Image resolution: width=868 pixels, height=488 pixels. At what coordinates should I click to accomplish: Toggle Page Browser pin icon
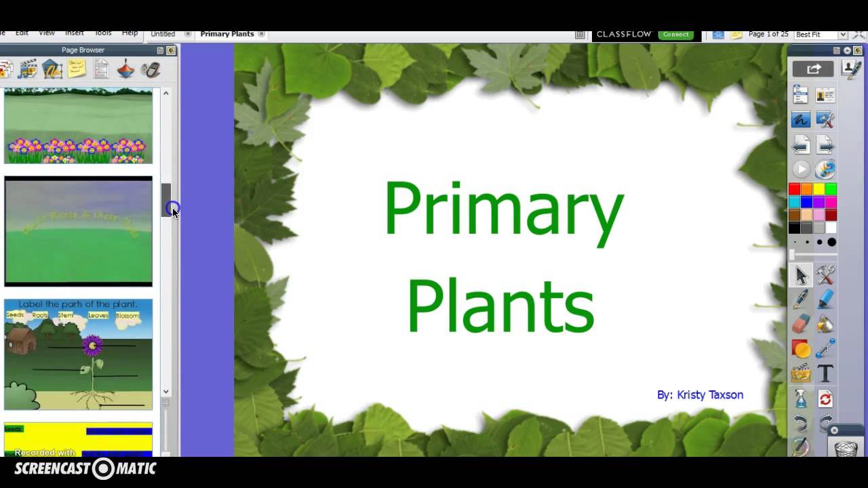pyautogui.click(x=171, y=50)
